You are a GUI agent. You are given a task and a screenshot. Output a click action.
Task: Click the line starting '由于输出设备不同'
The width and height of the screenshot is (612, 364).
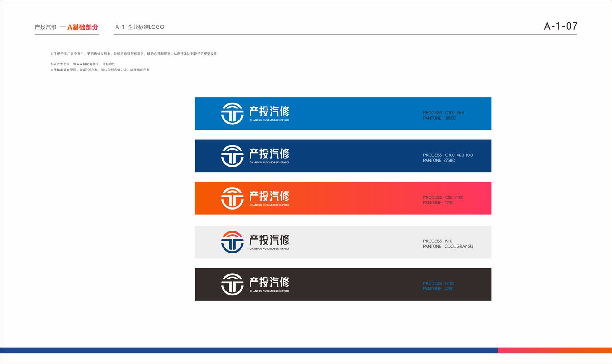[100, 70]
